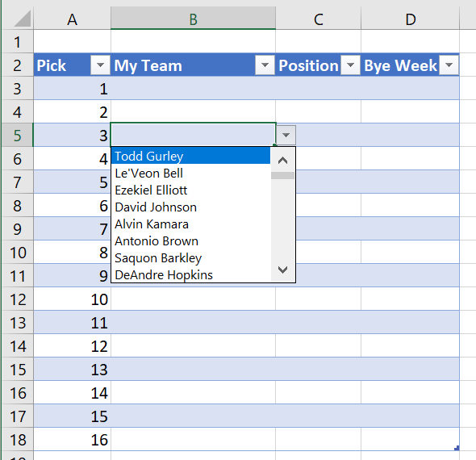The width and height of the screenshot is (476, 460).
Task: Open the Position column filter arrow
Action: (350, 65)
